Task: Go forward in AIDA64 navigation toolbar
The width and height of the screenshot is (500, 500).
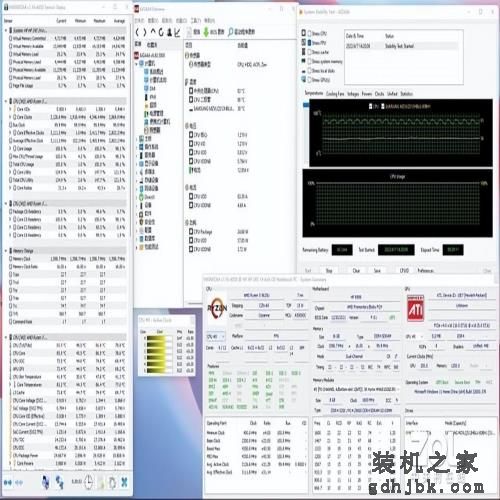Action: pyautogui.click(x=145, y=32)
